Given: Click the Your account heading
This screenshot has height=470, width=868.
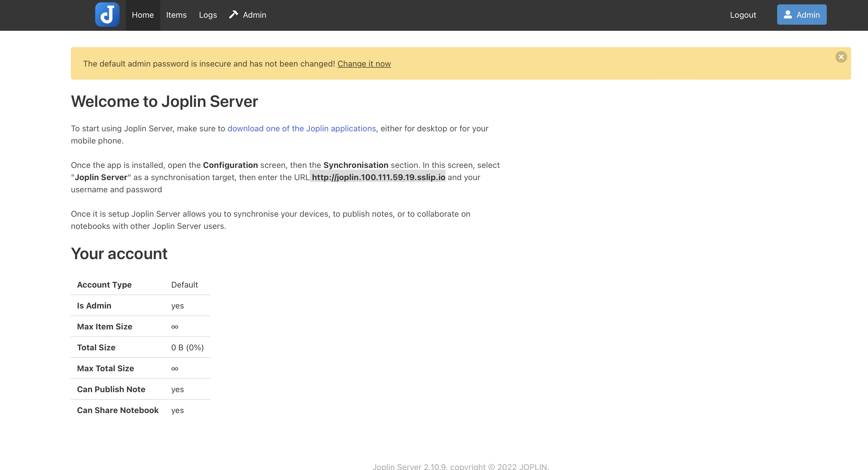Looking at the screenshot, I should point(119,254).
